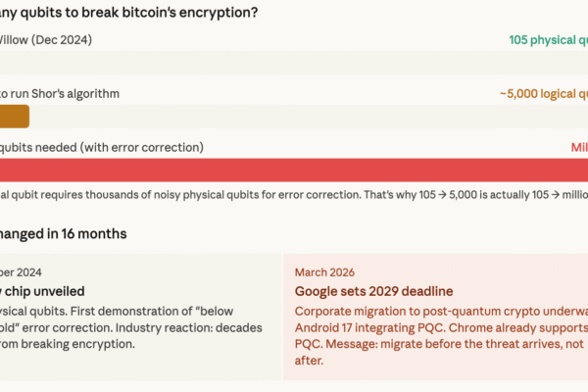Click the "to run Shor's algorithm" label
This screenshot has width=588, height=392.
coord(59,94)
